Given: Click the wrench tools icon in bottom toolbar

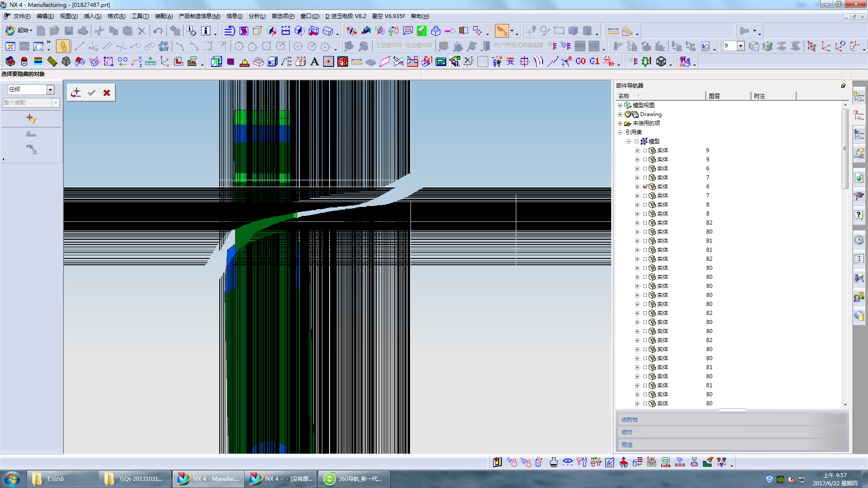Looking at the screenshot, I should [582, 462].
